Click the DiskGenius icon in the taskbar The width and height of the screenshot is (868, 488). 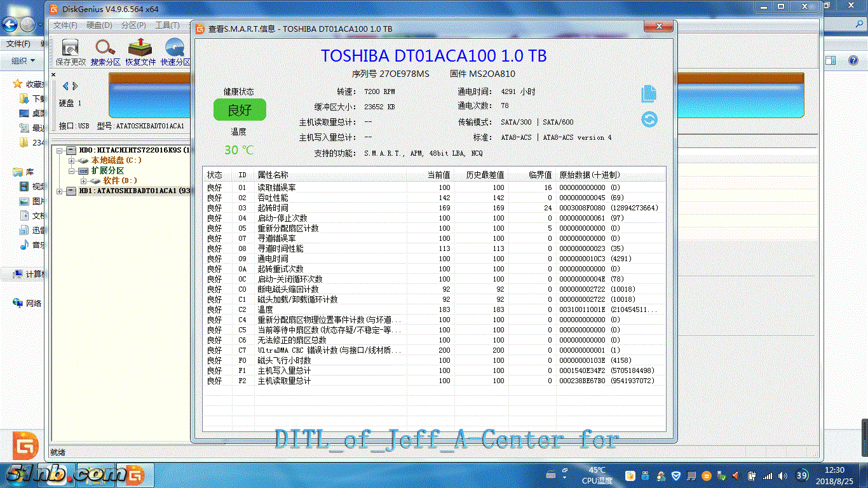(x=135, y=475)
